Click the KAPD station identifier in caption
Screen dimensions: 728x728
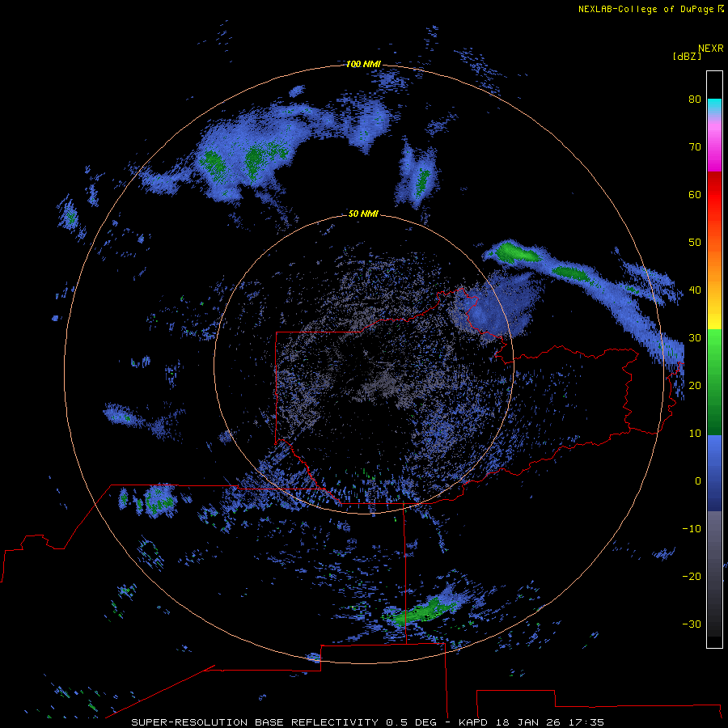(x=472, y=722)
